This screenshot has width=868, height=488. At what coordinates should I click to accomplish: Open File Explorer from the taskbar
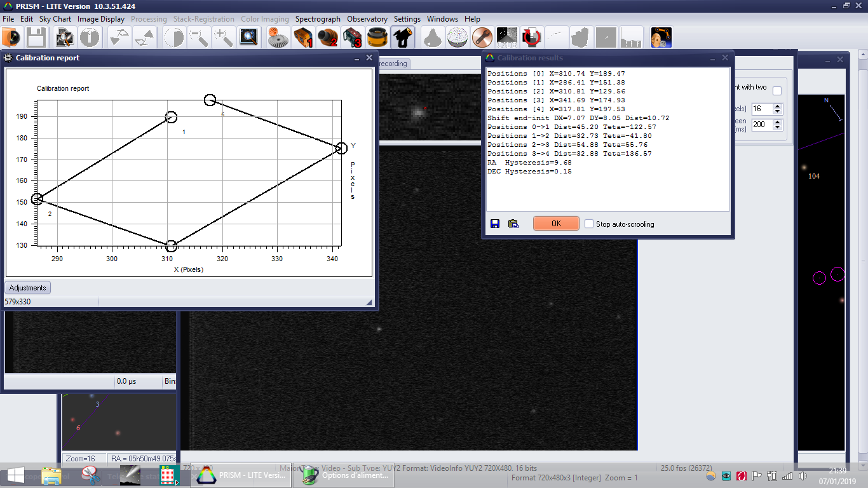pyautogui.click(x=52, y=475)
